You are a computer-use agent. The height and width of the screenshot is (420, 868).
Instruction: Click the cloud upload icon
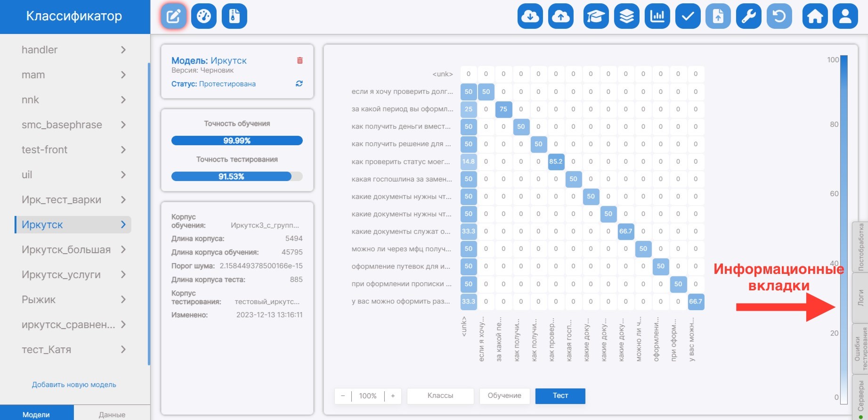click(560, 16)
